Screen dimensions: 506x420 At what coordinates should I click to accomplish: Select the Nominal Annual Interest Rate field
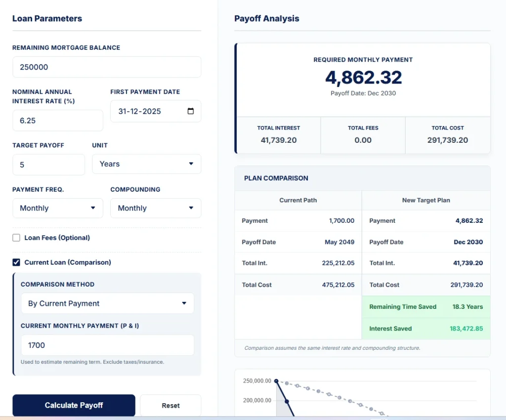click(x=57, y=120)
